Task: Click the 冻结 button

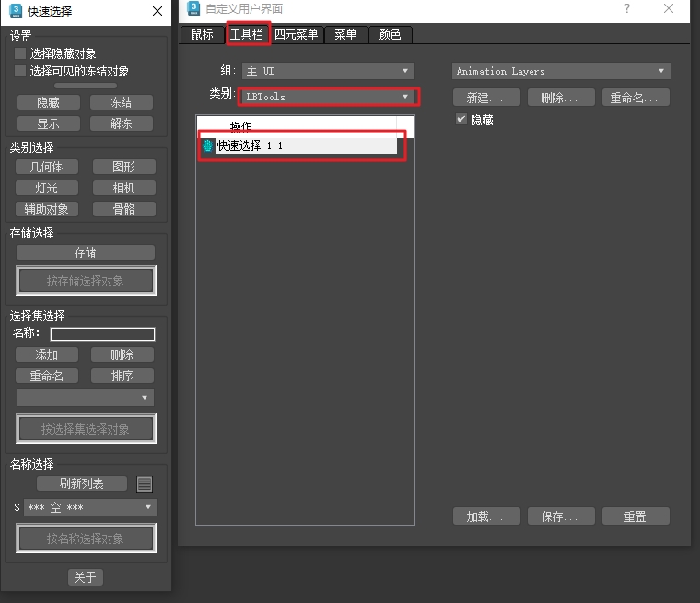Action: click(121, 102)
